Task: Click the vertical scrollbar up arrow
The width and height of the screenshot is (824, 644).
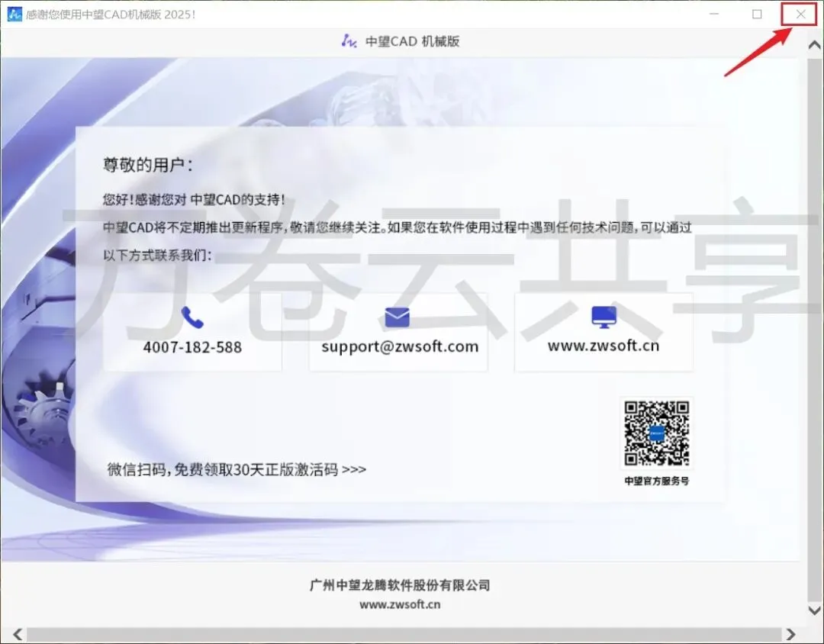Action: pos(815,45)
